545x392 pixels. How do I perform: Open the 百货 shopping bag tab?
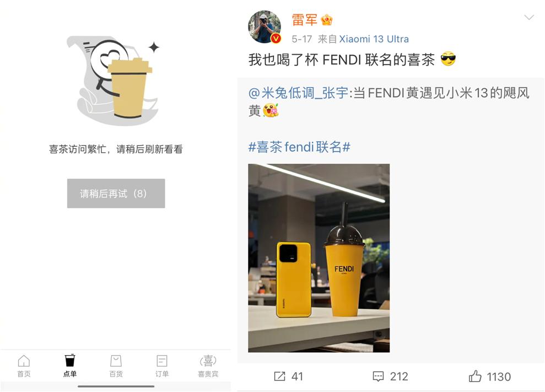[x=116, y=366]
